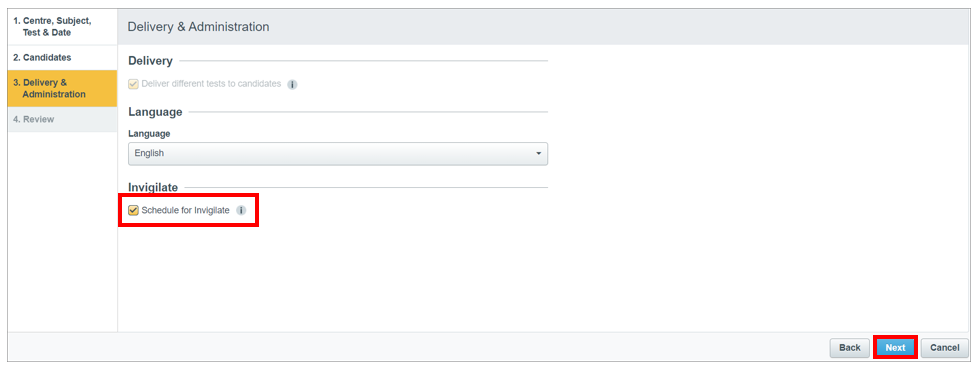Click the Schedule for Invigilate label text
This screenshot has height=368, width=976.
(185, 210)
